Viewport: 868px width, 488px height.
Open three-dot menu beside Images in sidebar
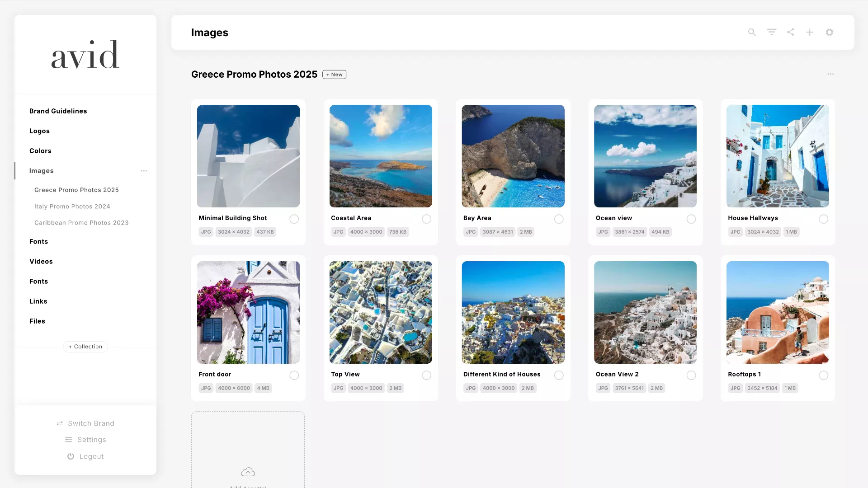144,171
